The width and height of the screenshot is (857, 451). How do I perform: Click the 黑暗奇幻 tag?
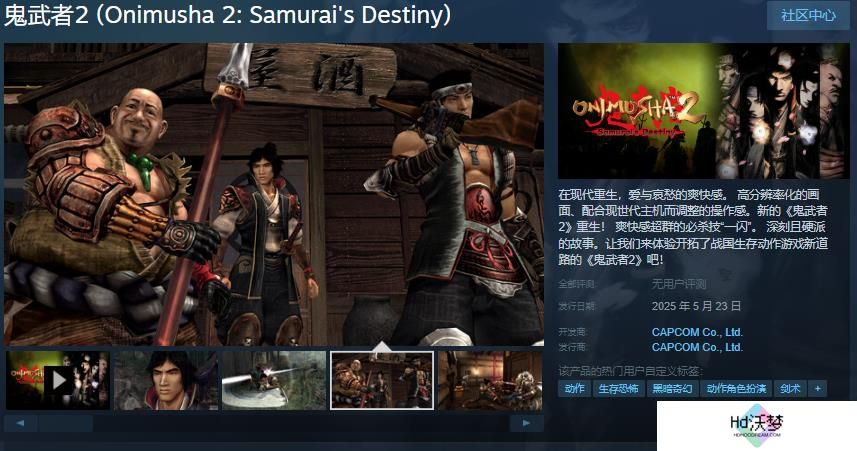click(672, 389)
